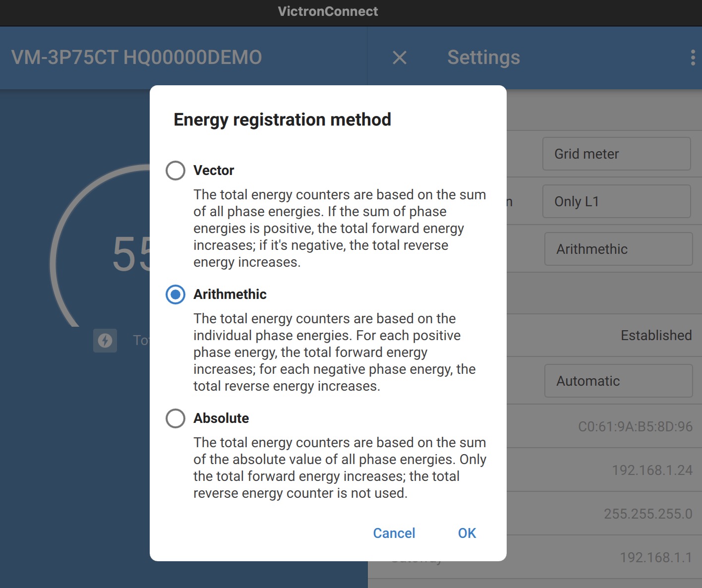Select the subnet mask 255.255.255.0

(647, 514)
